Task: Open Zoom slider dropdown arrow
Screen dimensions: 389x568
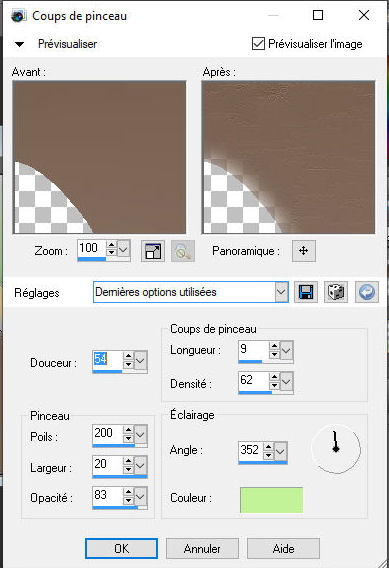Action: 123,249
